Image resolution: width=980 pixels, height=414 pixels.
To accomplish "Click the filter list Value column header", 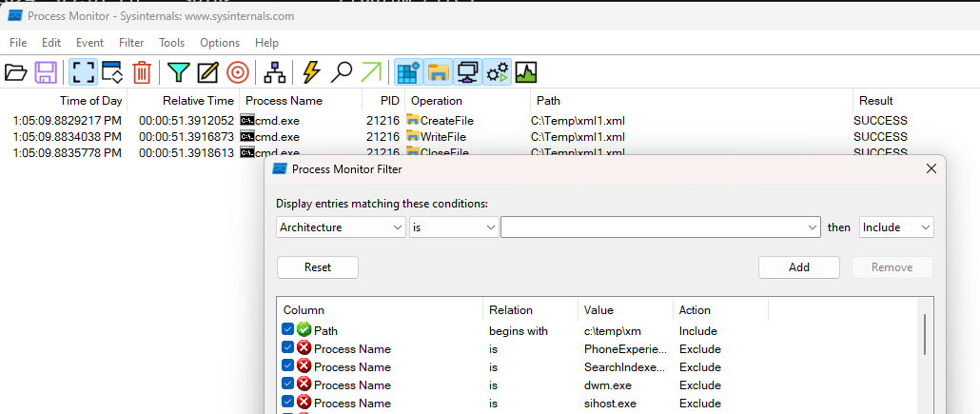I will (625, 310).
